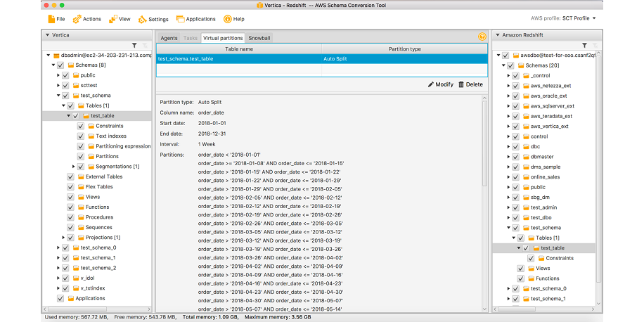The height and width of the screenshot is (322, 644).
Task: Toggle the dbc schema checkbox
Action: [x=515, y=147]
